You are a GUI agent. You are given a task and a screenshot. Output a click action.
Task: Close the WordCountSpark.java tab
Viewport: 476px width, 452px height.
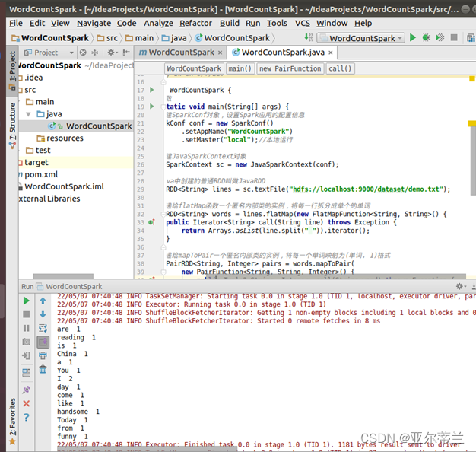[331, 53]
